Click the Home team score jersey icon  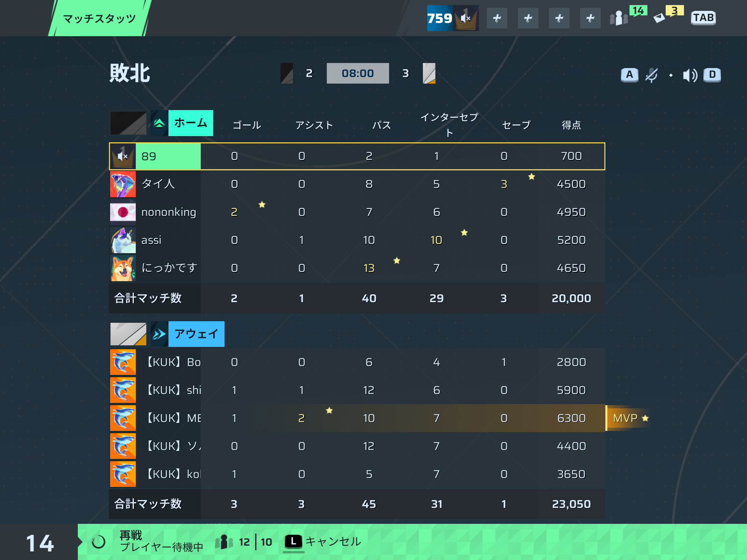click(287, 73)
